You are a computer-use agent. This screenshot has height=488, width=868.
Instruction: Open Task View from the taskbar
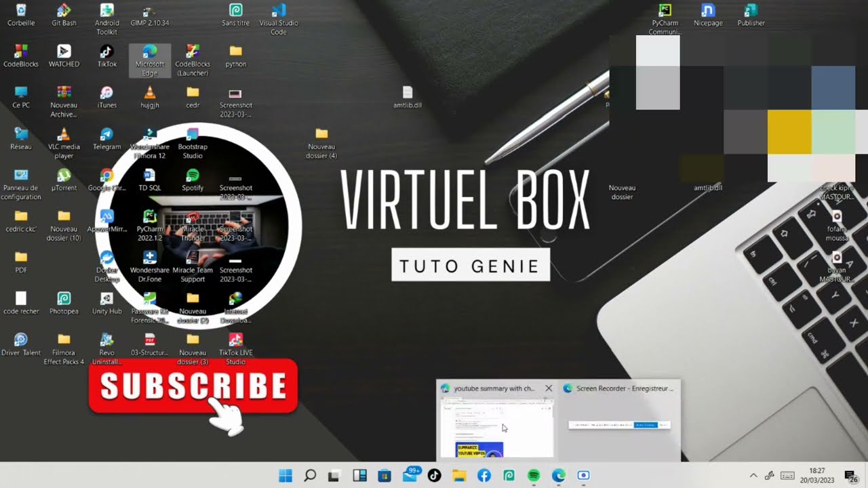(334, 476)
